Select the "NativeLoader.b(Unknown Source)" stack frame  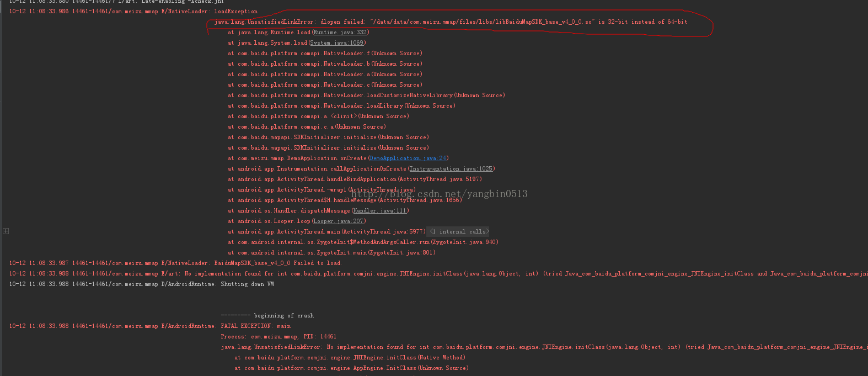(325, 64)
